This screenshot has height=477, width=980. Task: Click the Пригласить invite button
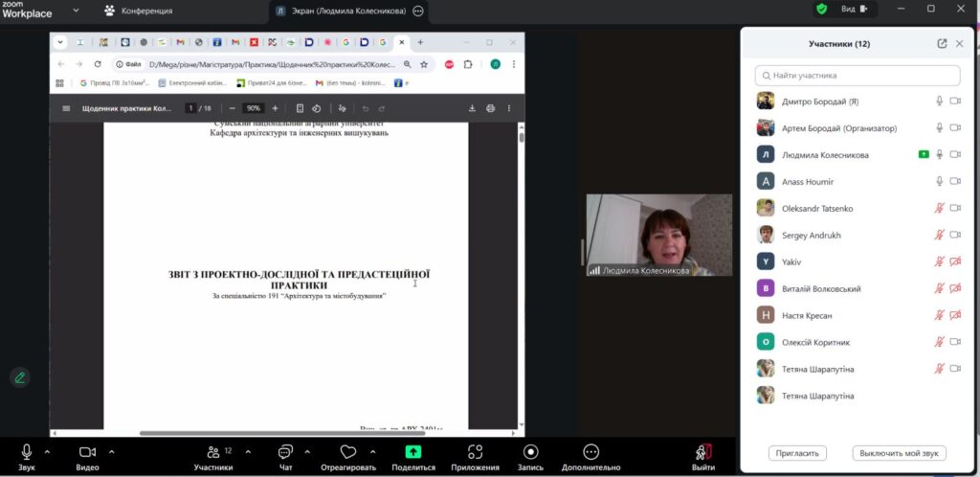(796, 453)
